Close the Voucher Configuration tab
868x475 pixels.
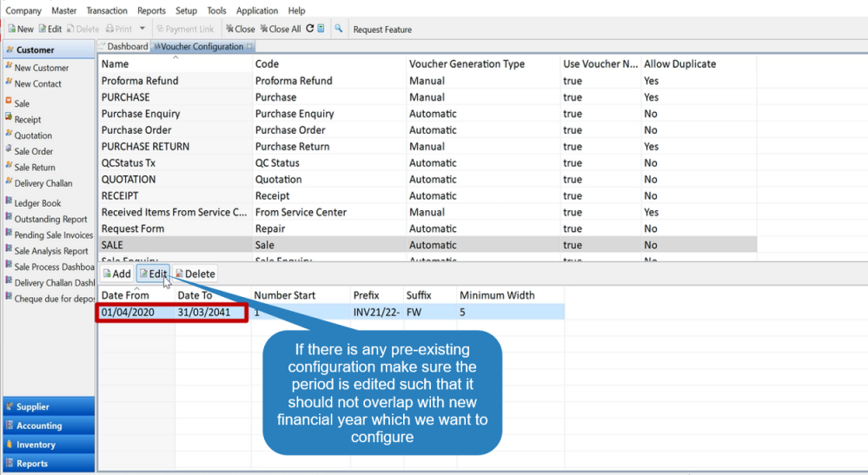point(249,46)
